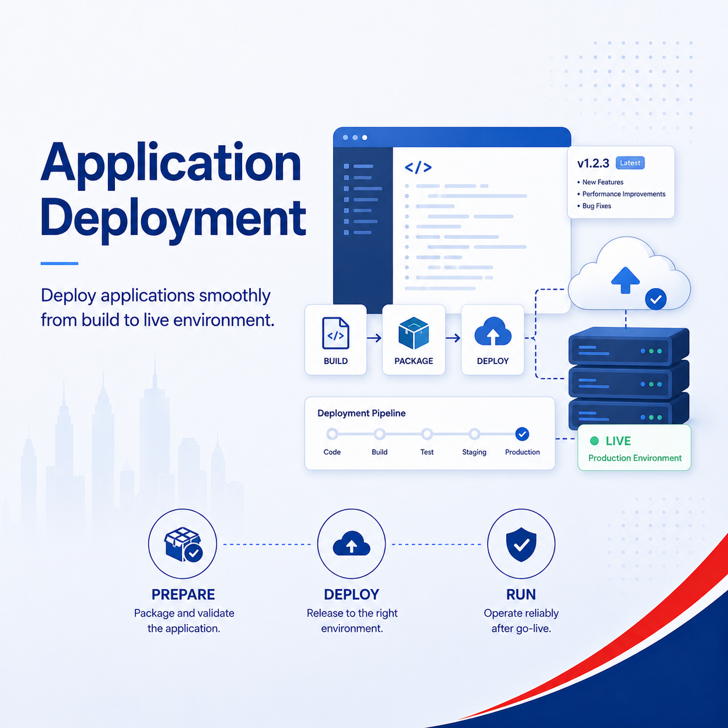Viewport: 728px width, 728px height.
Task: Click 'Operate reliably after go-live' text
Action: click(521, 621)
